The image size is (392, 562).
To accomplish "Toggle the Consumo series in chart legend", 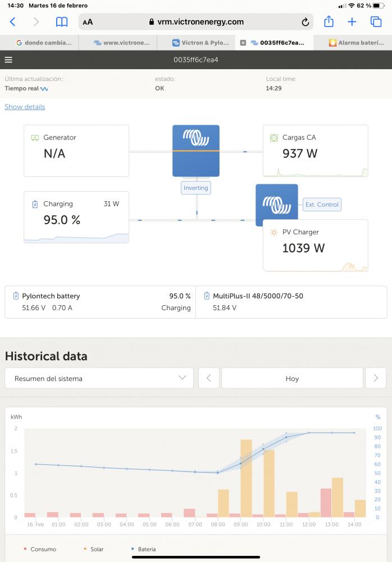I will 40,549.
